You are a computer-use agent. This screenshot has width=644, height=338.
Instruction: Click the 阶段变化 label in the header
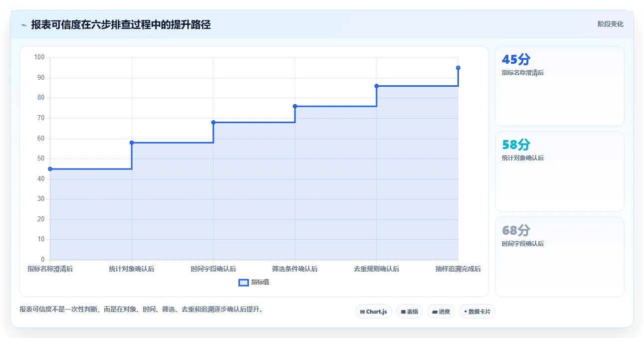click(x=611, y=24)
